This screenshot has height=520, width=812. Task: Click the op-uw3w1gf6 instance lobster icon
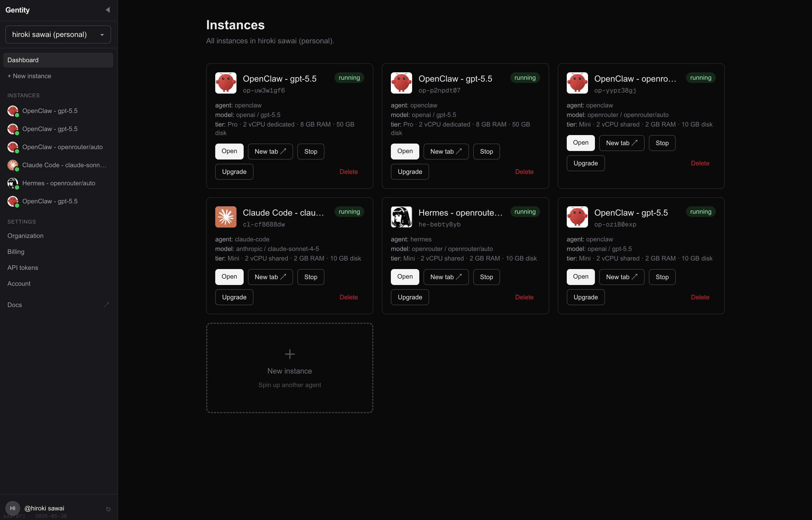coord(226,83)
